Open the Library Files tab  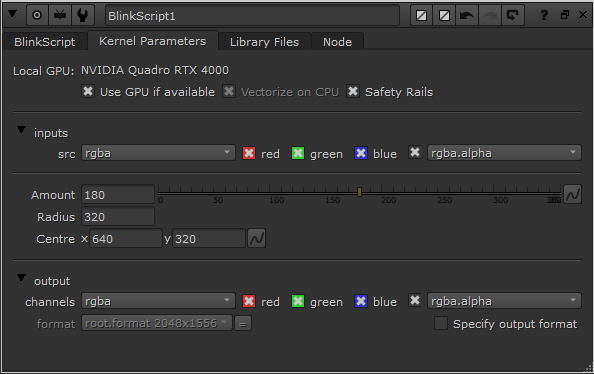(x=264, y=42)
